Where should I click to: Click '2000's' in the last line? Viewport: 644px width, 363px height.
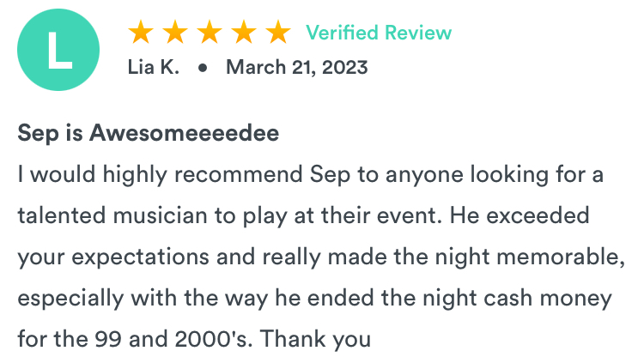coord(211,339)
